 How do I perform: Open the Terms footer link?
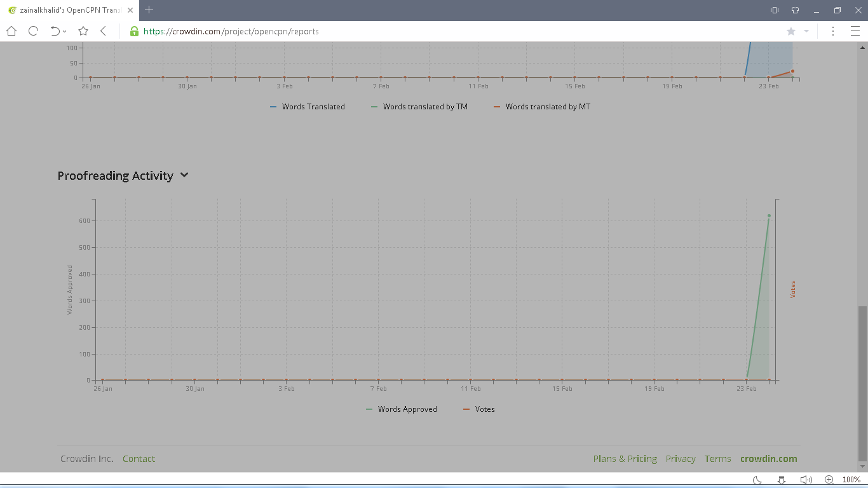coord(718,459)
